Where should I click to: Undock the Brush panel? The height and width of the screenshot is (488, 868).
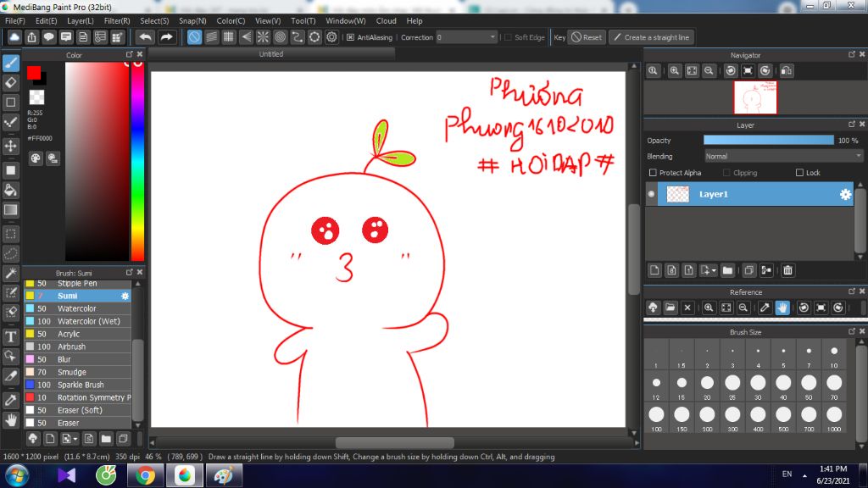point(130,272)
